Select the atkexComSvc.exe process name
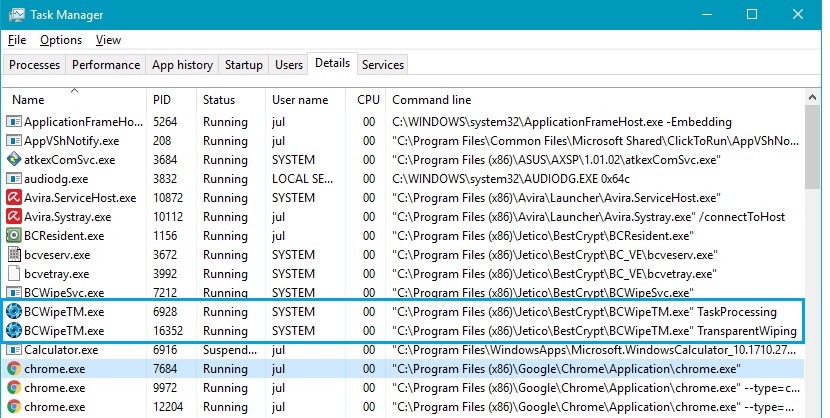The image size is (830, 418). 69,160
